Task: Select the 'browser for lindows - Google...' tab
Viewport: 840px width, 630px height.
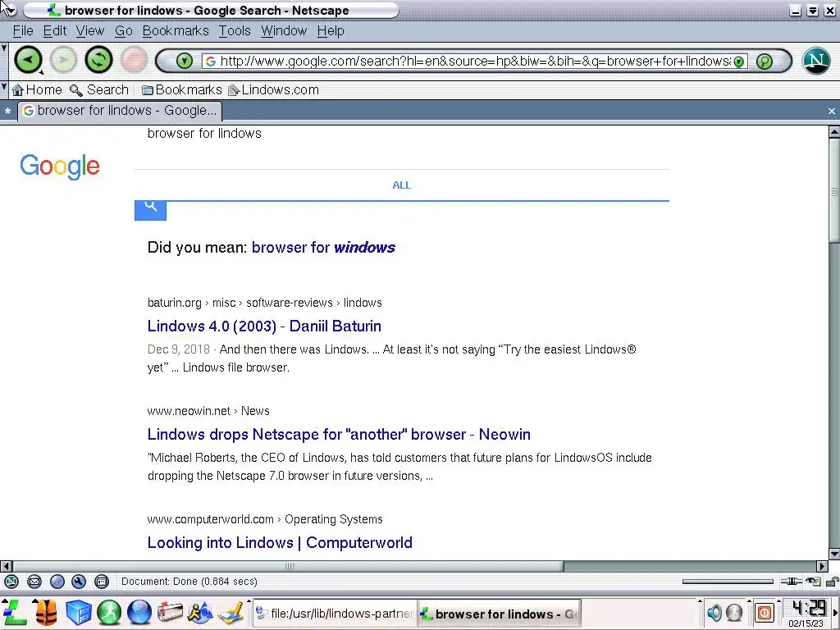Action: pos(120,111)
